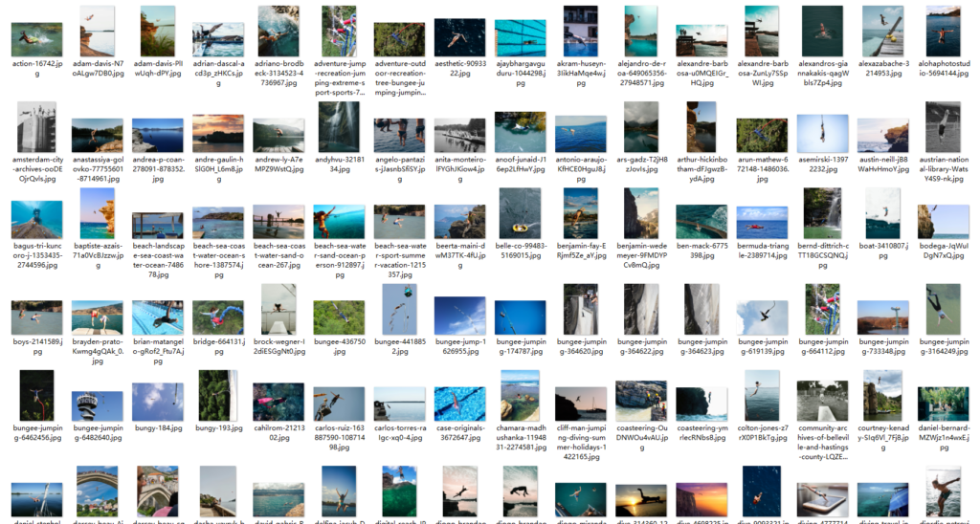Select the ben-mack-6775398.jpg thumbnail
Viewport: 980px width, 524px height.
(x=702, y=222)
